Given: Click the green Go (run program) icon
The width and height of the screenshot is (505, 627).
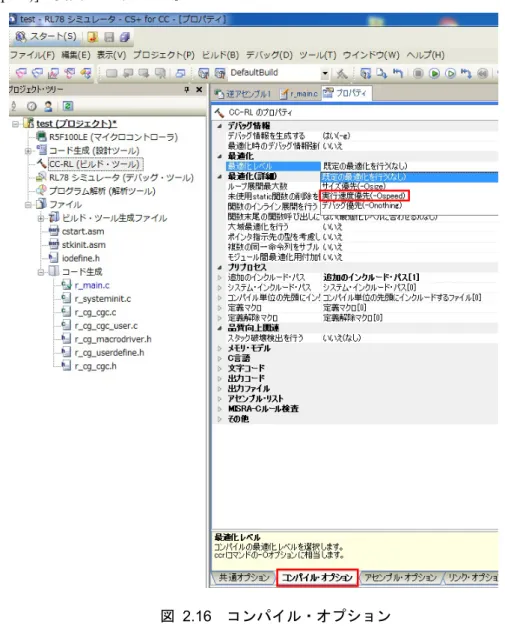Looking at the screenshot, I should 434,73.
